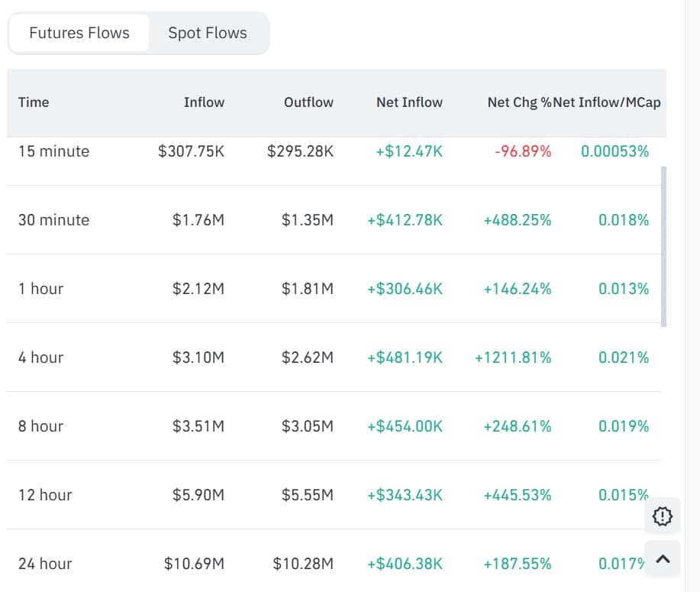Click the +$412.78K net inflow value
This screenshot has width=700, height=592.
tap(405, 220)
